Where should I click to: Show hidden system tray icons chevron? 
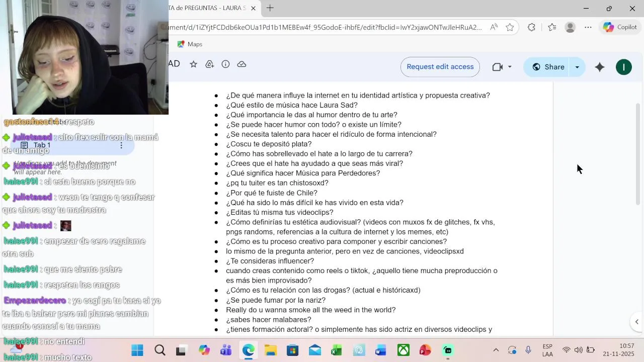(x=496, y=350)
